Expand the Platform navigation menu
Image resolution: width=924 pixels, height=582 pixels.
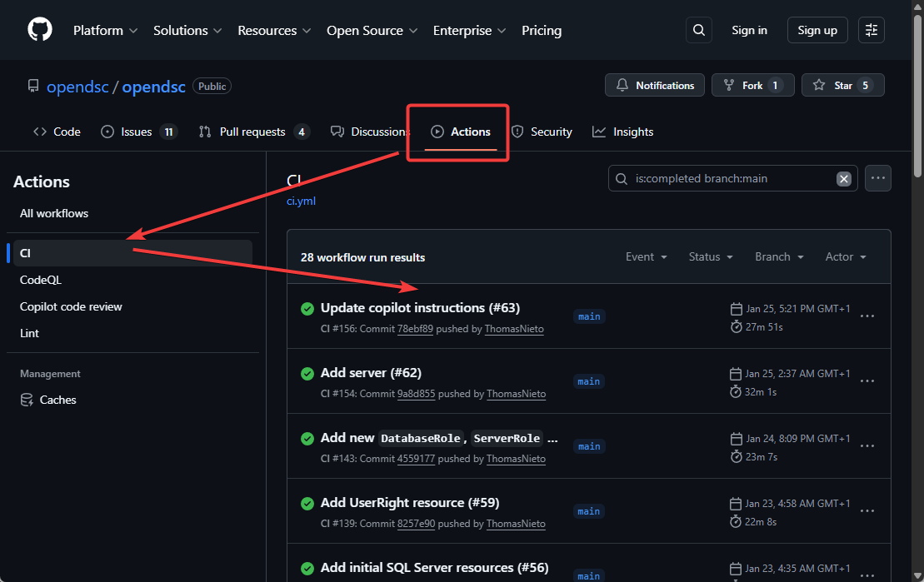[105, 30]
